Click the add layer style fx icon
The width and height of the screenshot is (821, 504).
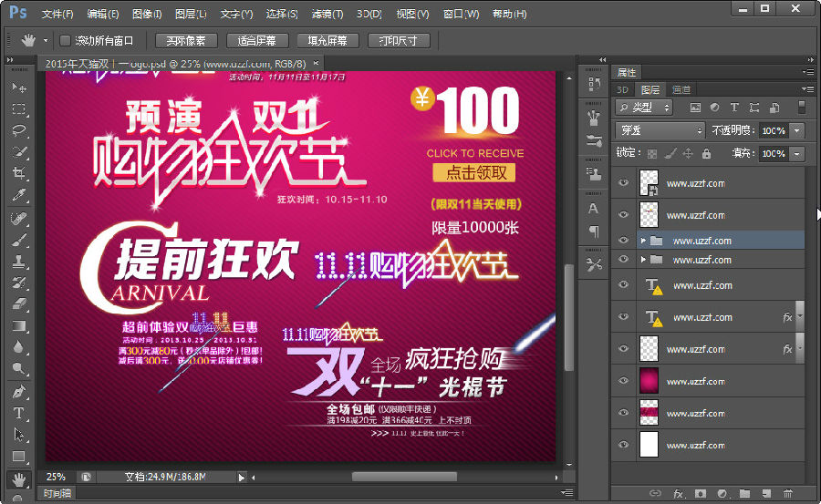(x=678, y=493)
